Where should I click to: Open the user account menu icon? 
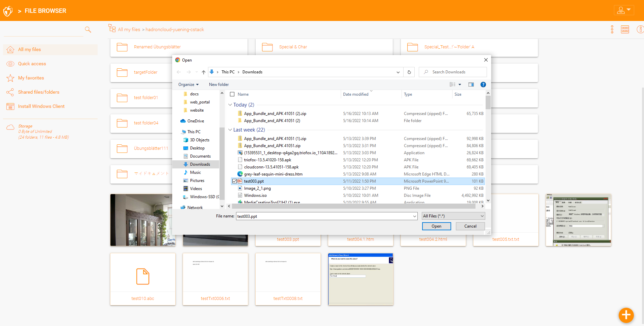pos(621,10)
